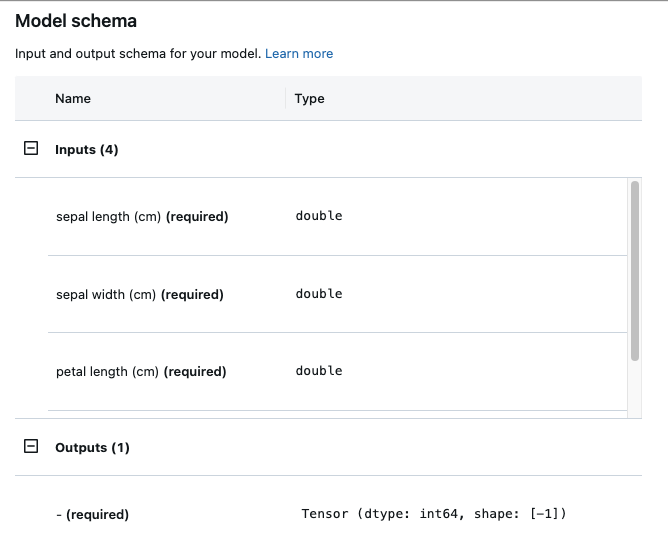This screenshot has height=543, width=668.
Task: Click the double type of petal length
Action: 319,371
